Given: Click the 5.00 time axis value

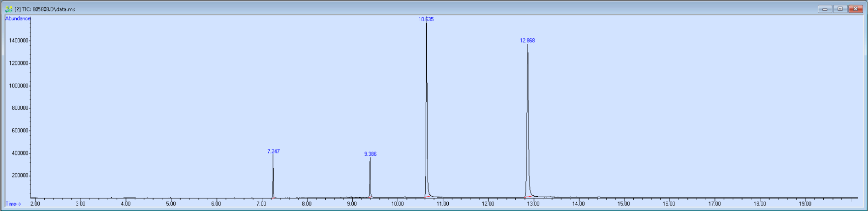Looking at the screenshot, I should point(171,204).
